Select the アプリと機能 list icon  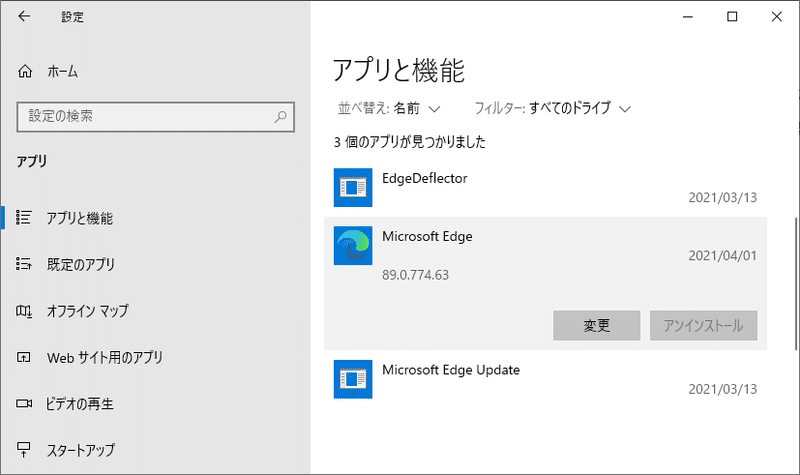coord(23,217)
